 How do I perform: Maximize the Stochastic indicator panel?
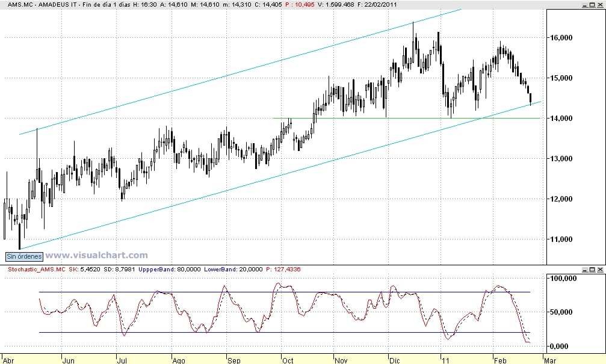(593, 270)
